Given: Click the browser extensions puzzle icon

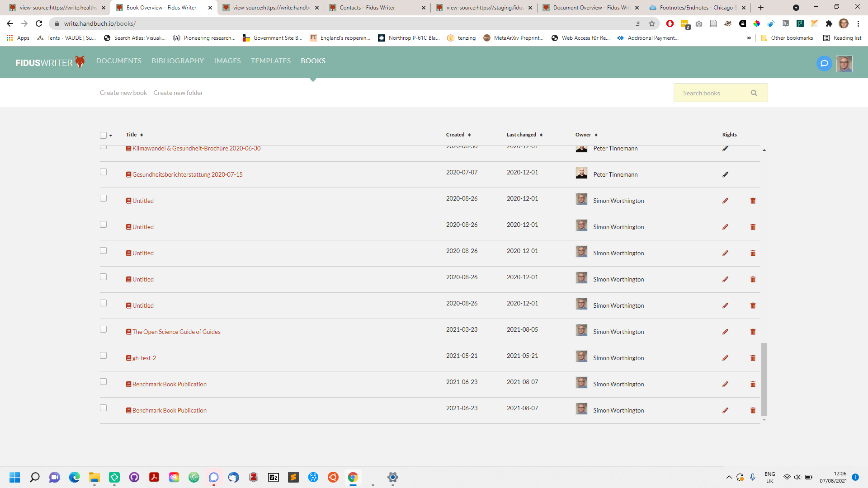Looking at the screenshot, I should pyautogui.click(x=829, y=23).
